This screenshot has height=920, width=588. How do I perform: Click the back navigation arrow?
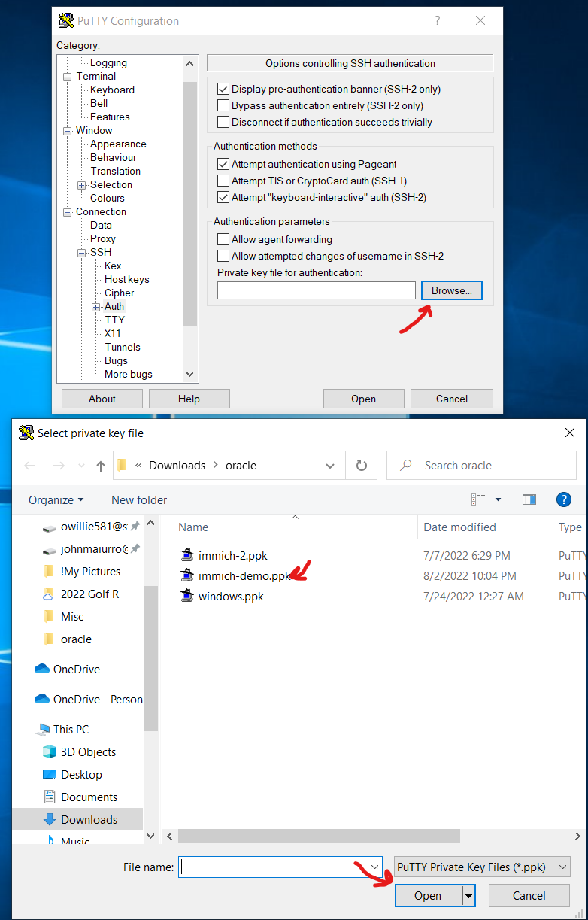[x=30, y=466]
